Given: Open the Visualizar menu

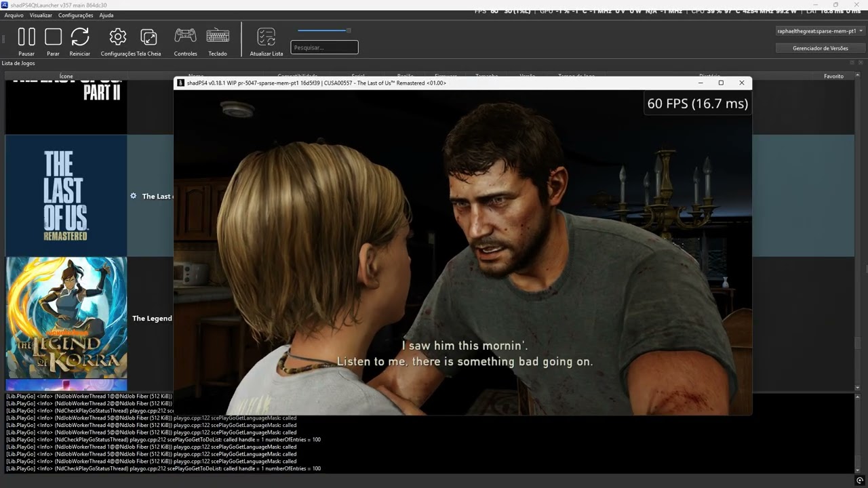Looking at the screenshot, I should [x=41, y=15].
